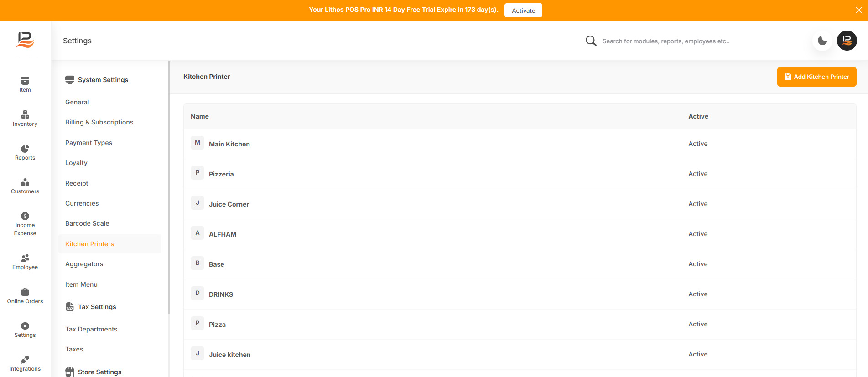The image size is (868, 377).
Task: Open the Main Kitchen printer row
Action: pyautogui.click(x=520, y=144)
